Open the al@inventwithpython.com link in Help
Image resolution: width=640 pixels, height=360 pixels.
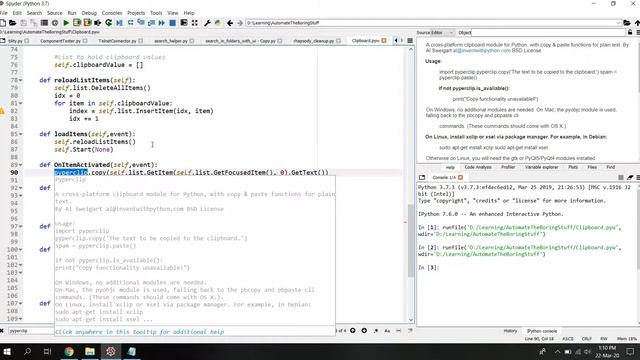pyautogui.click(x=482, y=51)
